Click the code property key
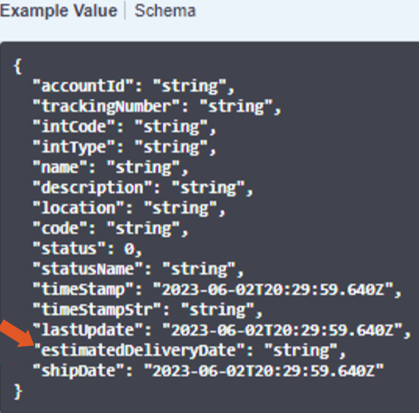This screenshot has height=413, width=419. (x=60, y=229)
